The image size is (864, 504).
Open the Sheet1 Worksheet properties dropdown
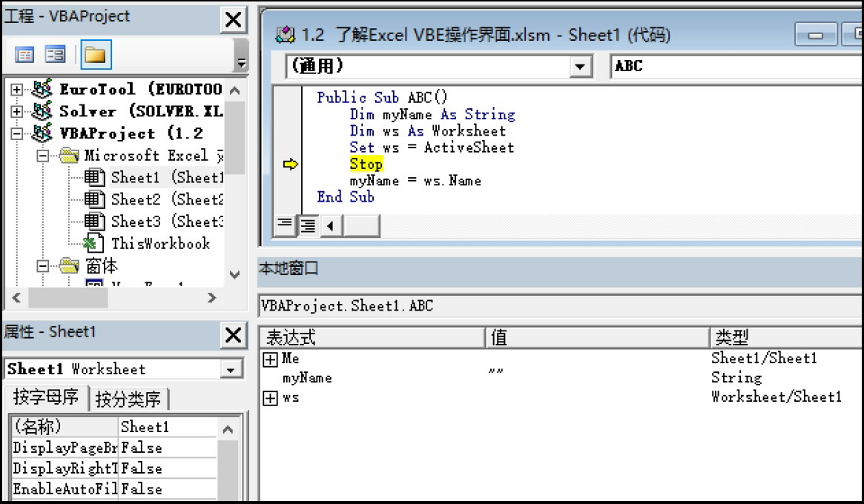232,369
